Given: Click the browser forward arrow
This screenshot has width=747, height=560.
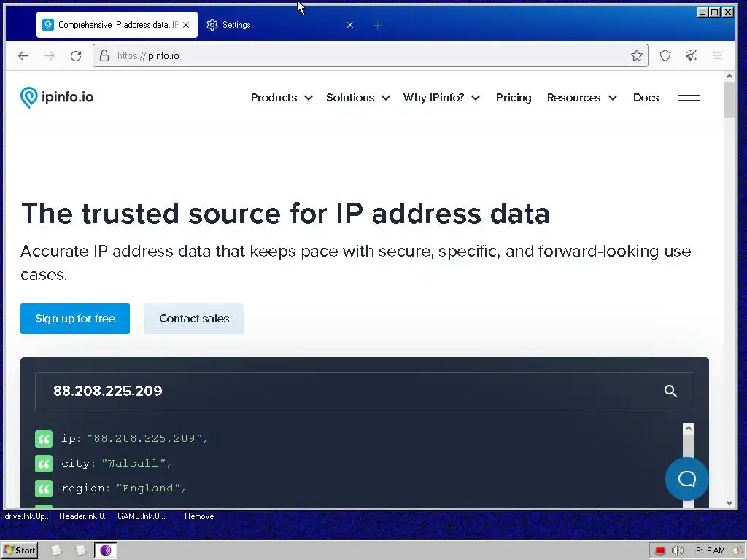Looking at the screenshot, I should pos(50,55).
